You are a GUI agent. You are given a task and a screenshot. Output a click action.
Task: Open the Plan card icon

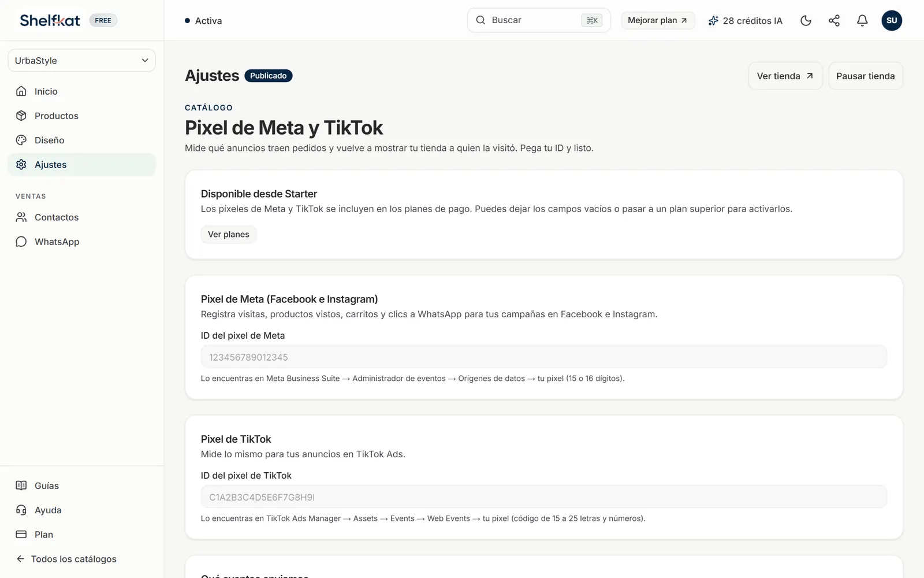[21, 535]
